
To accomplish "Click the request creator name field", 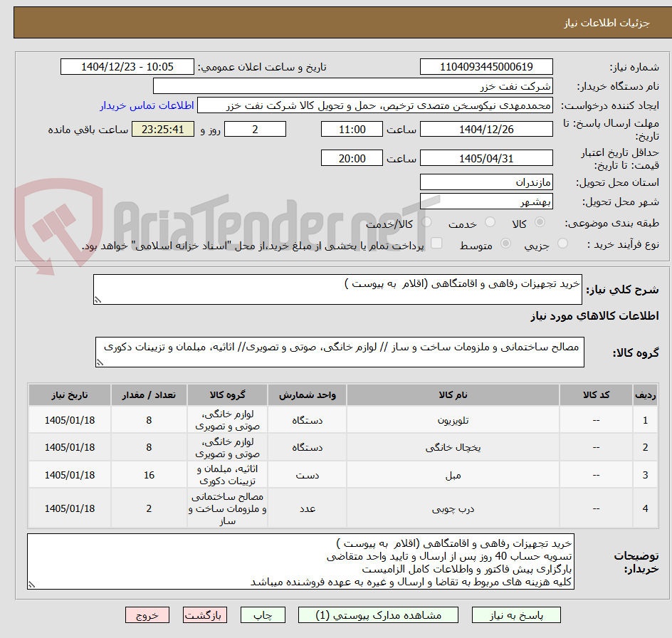I will [375, 105].
